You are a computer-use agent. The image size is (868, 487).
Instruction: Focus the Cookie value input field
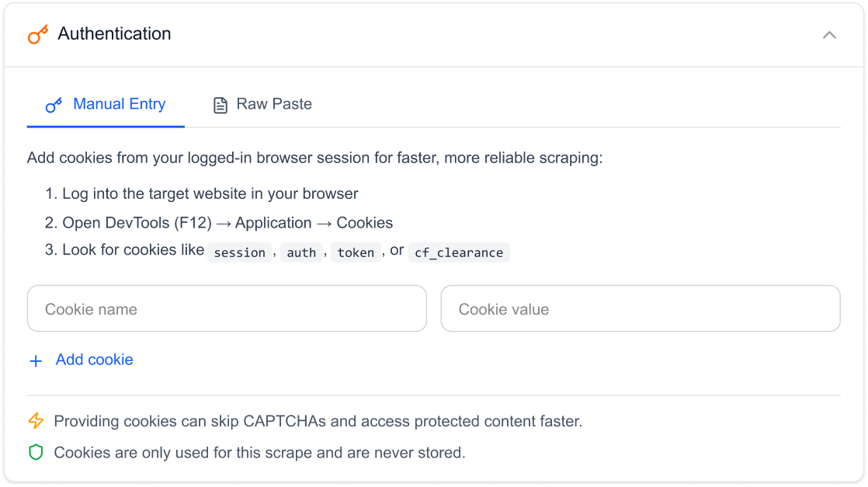tap(641, 308)
